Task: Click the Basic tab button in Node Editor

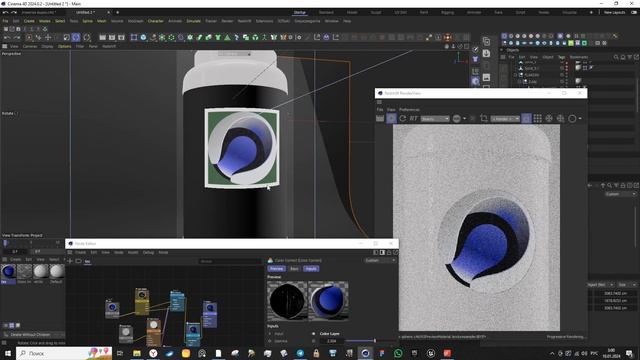Action: (x=294, y=269)
